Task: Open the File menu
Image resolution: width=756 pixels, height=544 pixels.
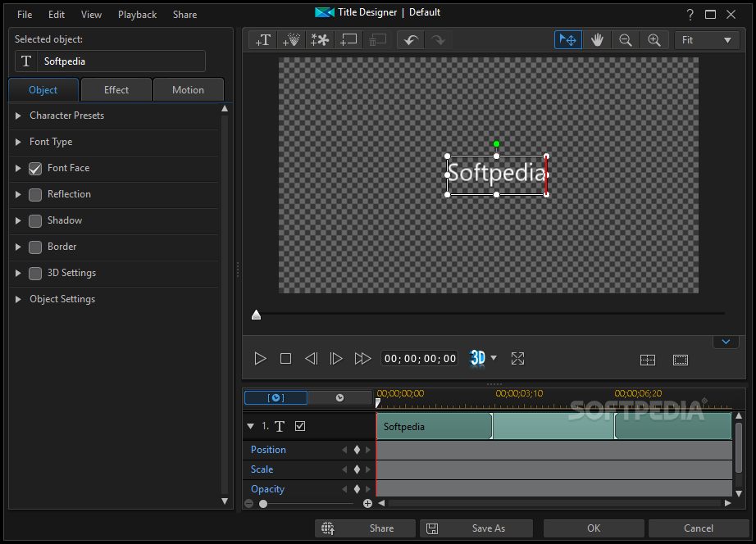Action: point(25,15)
